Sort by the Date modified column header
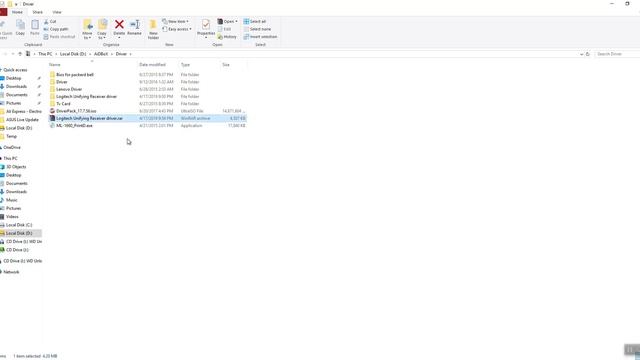 [152, 64]
